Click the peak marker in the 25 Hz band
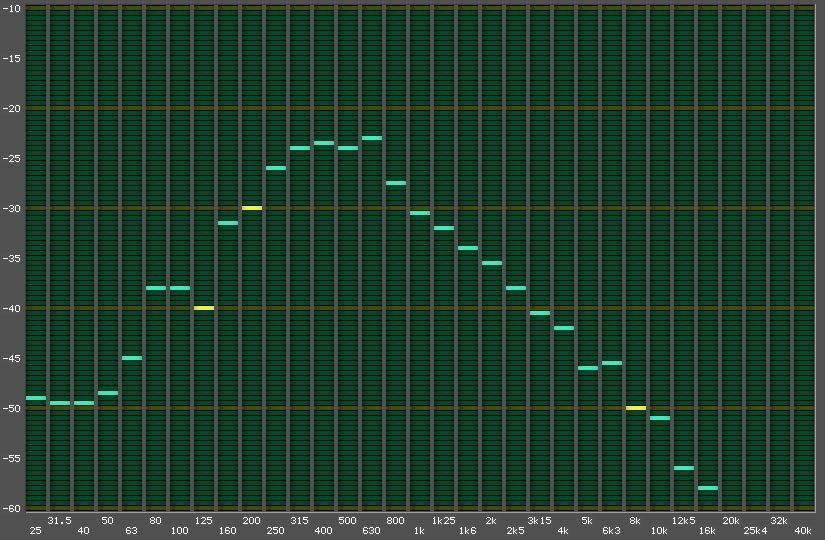This screenshot has height=540, width=825. click(36, 398)
